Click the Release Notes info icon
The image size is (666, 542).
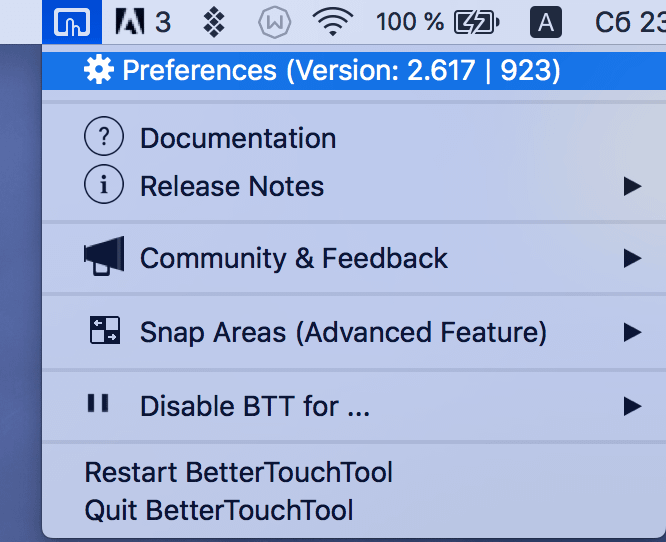coord(103,185)
